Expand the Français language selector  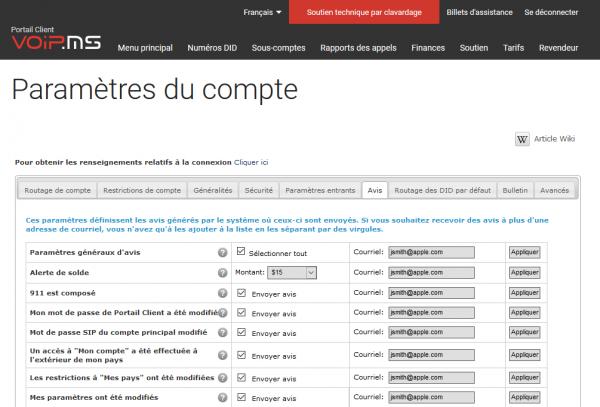pos(262,12)
